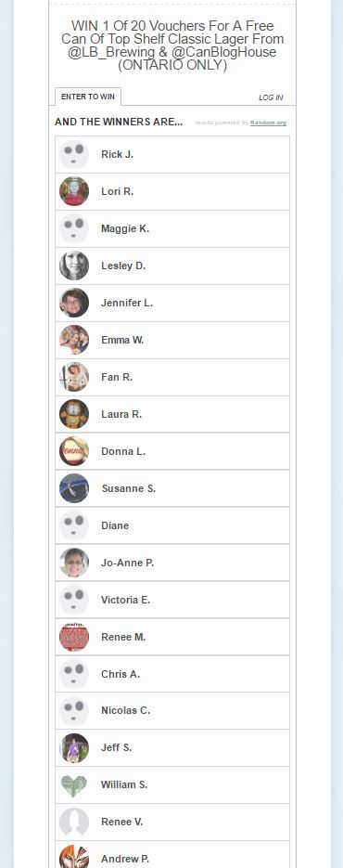The width and height of the screenshot is (343, 868).
Task: Select Donna L.'s name-logo avatar
Action: pos(74,451)
